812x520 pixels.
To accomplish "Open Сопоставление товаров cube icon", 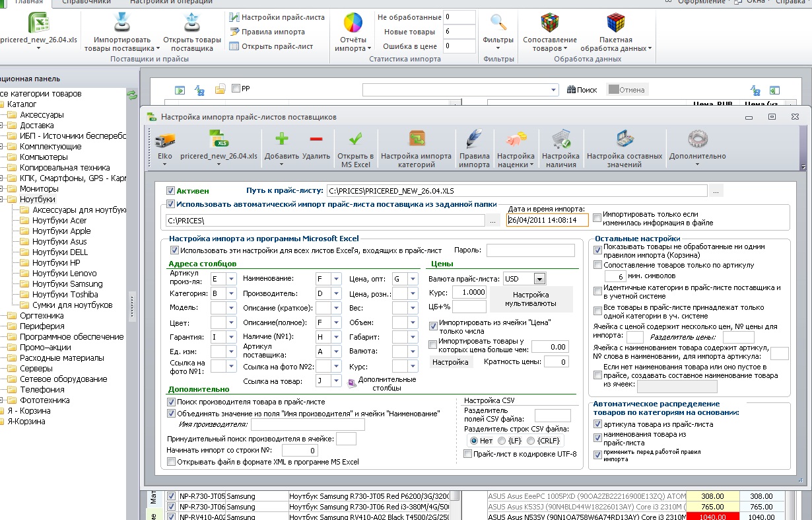I will coord(550,24).
